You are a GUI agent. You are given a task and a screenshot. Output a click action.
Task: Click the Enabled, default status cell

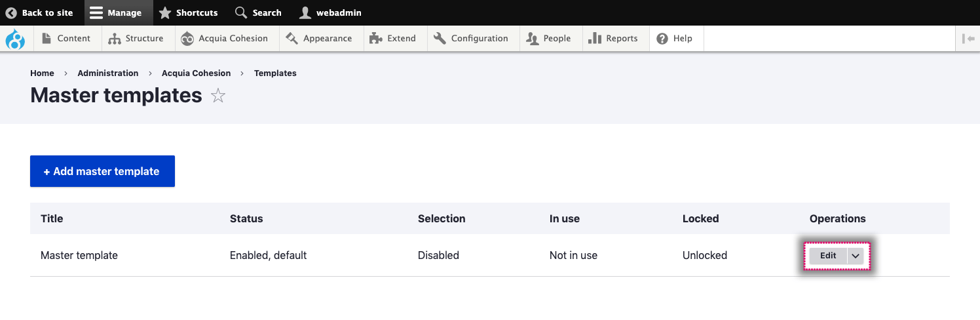click(269, 255)
